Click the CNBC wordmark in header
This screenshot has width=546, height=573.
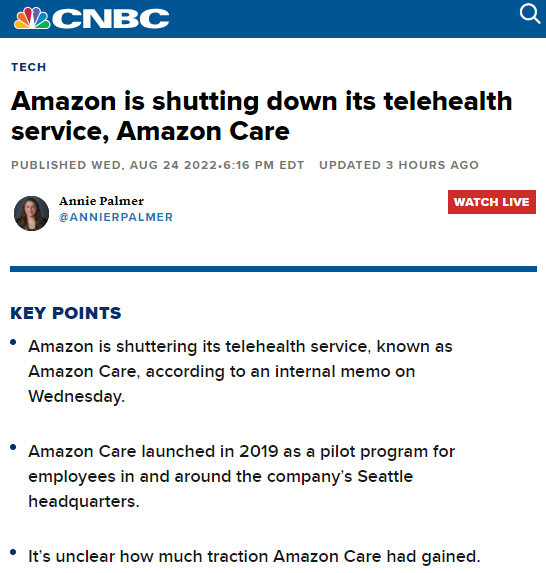pos(111,19)
